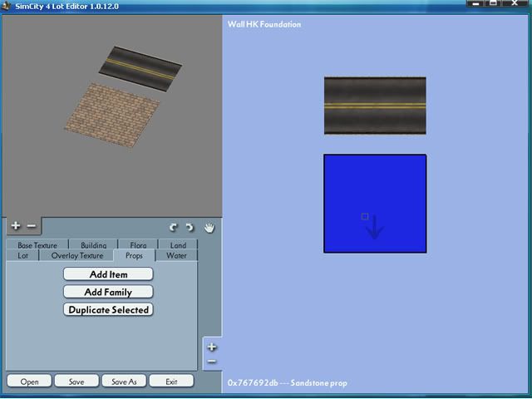Image resolution: width=532 pixels, height=399 pixels.
Task: Switch to the Overlay Texture tab
Action: 77,255
